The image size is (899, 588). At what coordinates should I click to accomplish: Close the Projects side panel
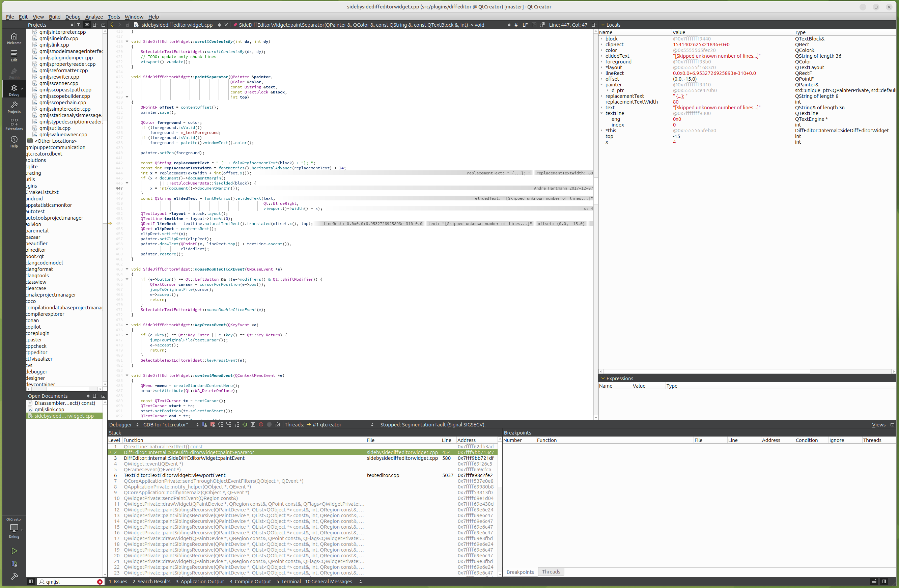point(103,25)
